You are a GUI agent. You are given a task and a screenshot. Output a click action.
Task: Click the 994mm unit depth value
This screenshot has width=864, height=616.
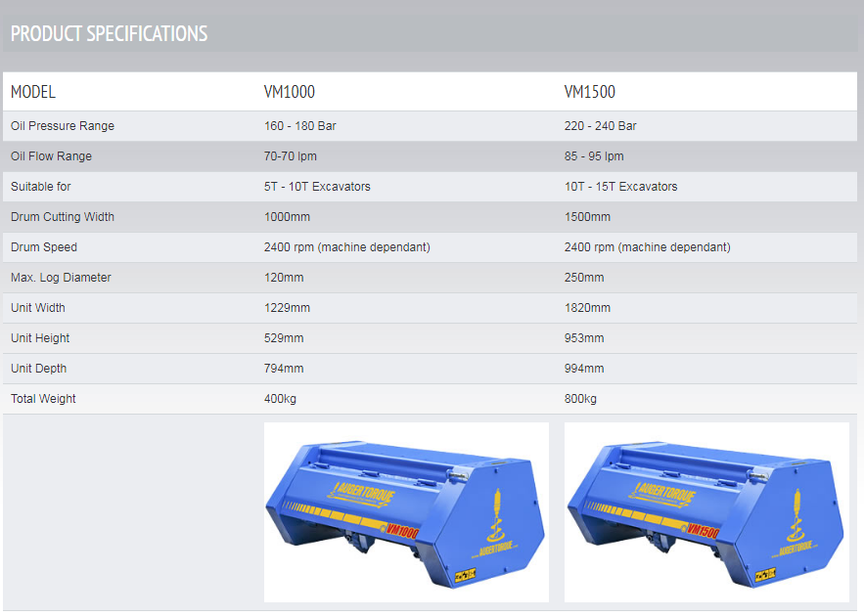(584, 369)
